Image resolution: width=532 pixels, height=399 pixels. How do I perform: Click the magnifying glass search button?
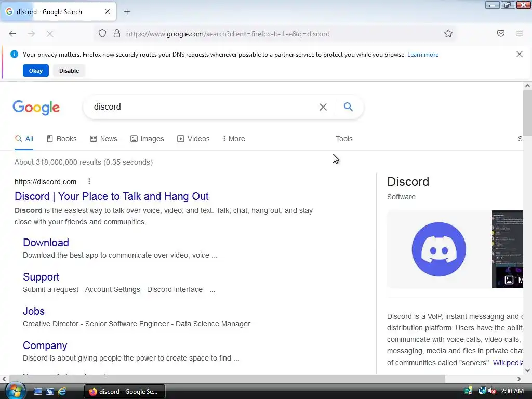coord(348,107)
